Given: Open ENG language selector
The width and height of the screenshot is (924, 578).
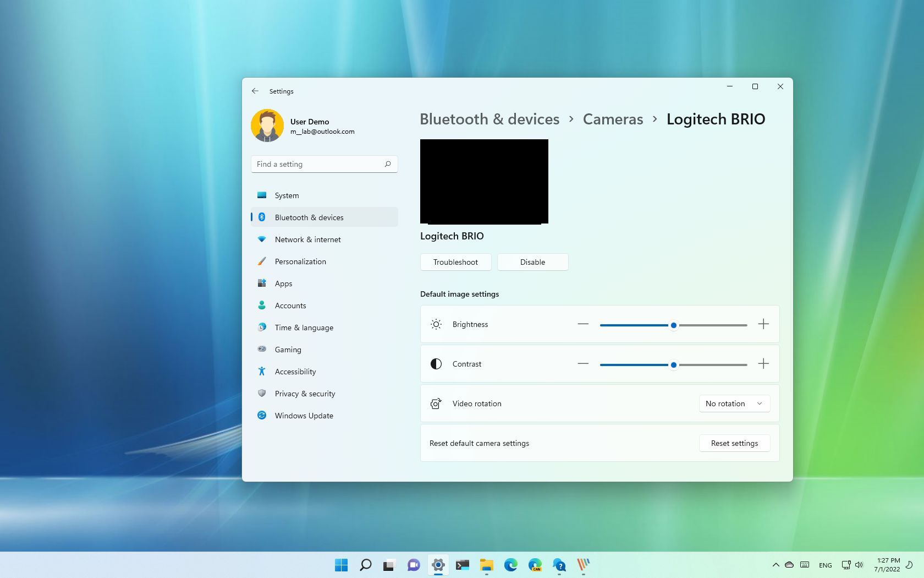Looking at the screenshot, I should (x=825, y=565).
